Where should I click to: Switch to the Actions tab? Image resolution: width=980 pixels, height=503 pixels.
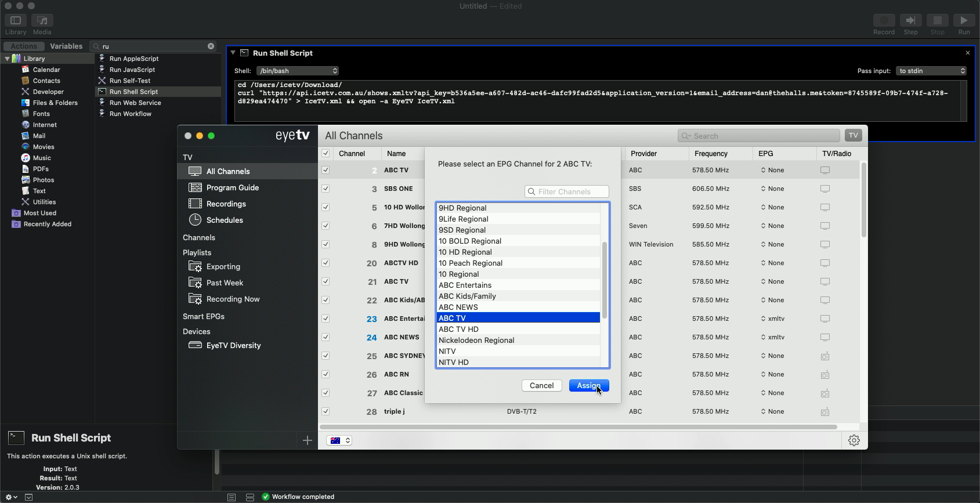(x=23, y=46)
